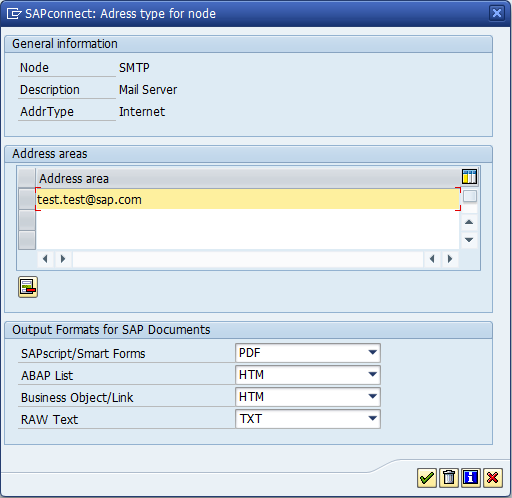Confirm with the green checkmark button
Screen dimensions: 512x498
coord(427,478)
